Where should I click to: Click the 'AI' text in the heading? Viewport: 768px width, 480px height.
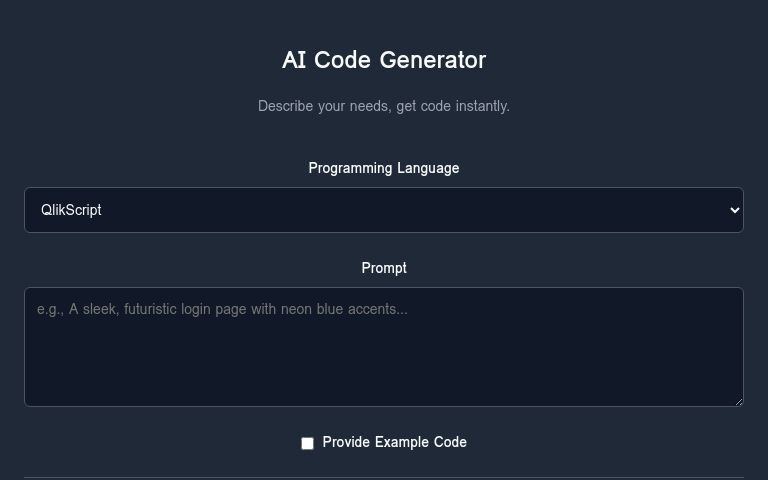coord(294,60)
